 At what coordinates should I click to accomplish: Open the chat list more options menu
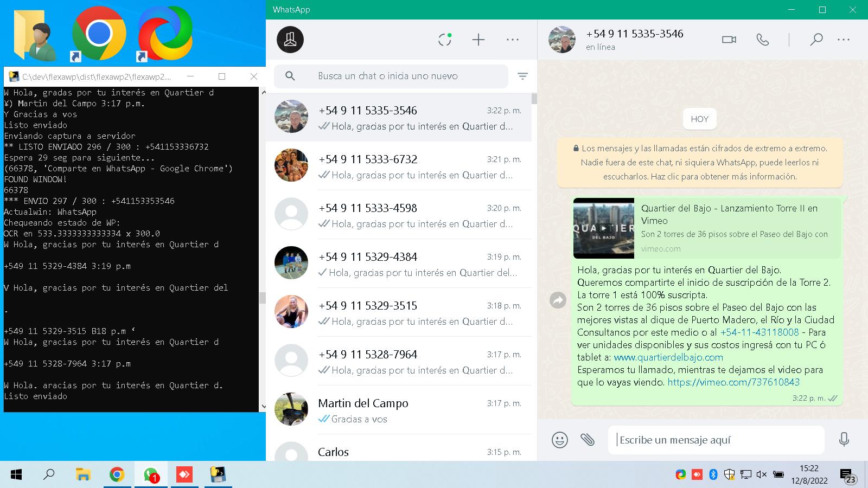coord(513,40)
